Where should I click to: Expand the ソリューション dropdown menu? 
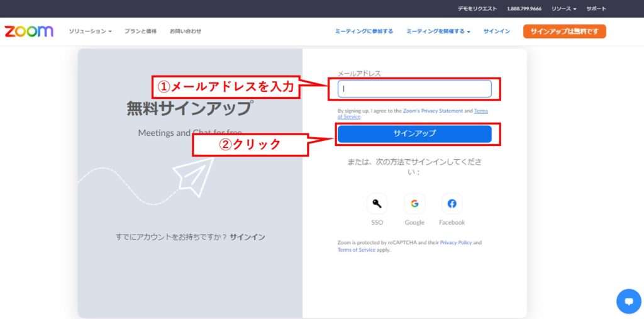[90, 31]
